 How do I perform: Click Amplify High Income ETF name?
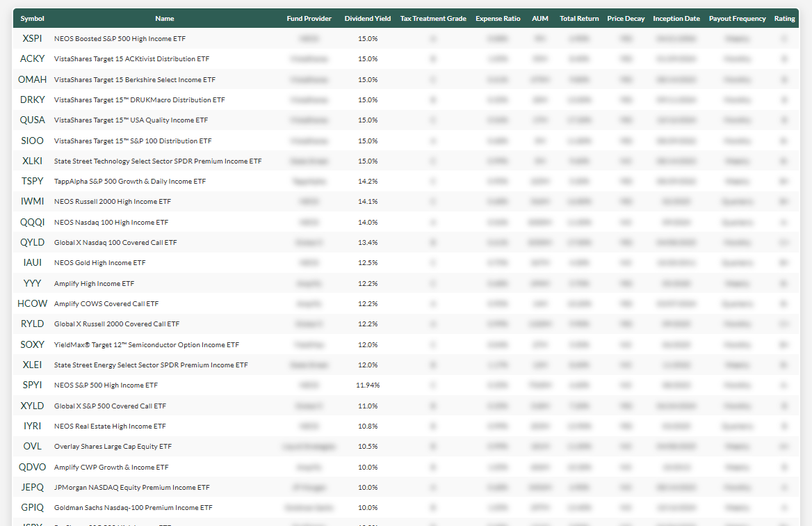(95, 283)
